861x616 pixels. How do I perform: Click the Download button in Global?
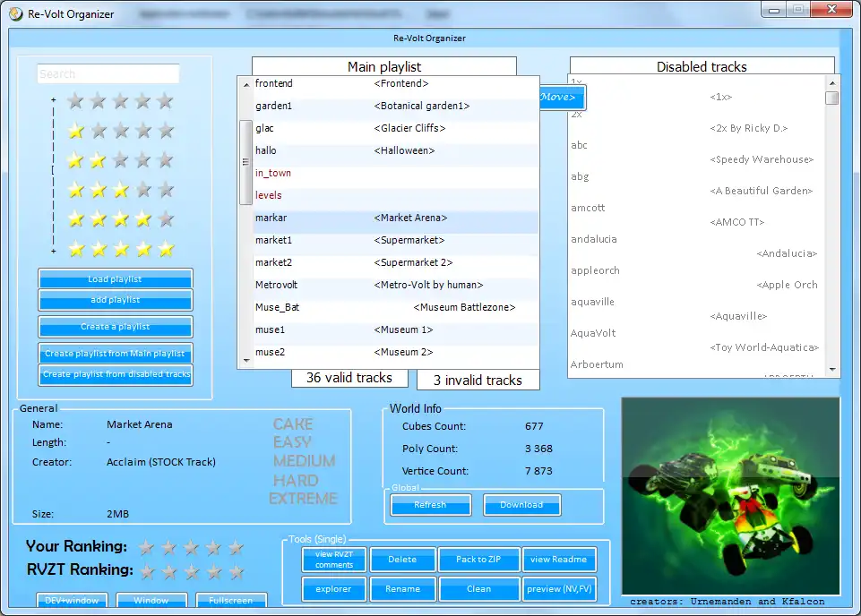[x=521, y=505]
